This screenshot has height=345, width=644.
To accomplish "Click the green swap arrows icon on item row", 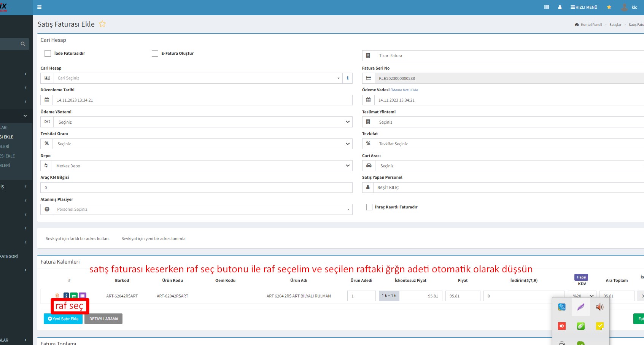I will pyautogui.click(x=74, y=296).
